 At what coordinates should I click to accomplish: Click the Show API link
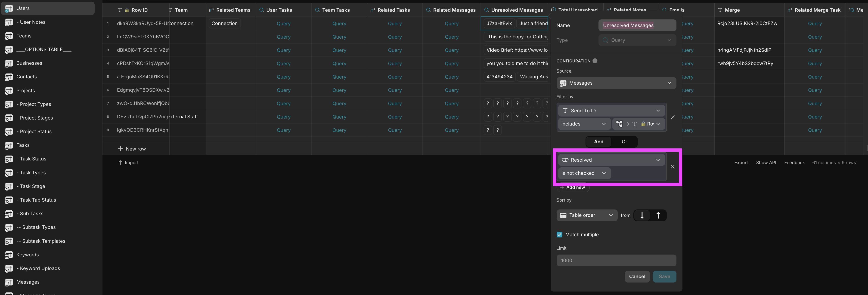pyautogui.click(x=766, y=163)
